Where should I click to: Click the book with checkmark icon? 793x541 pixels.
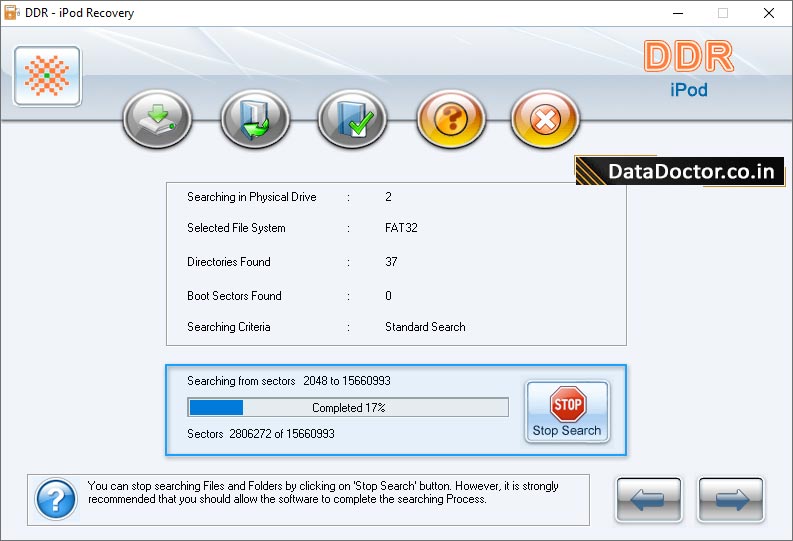353,119
